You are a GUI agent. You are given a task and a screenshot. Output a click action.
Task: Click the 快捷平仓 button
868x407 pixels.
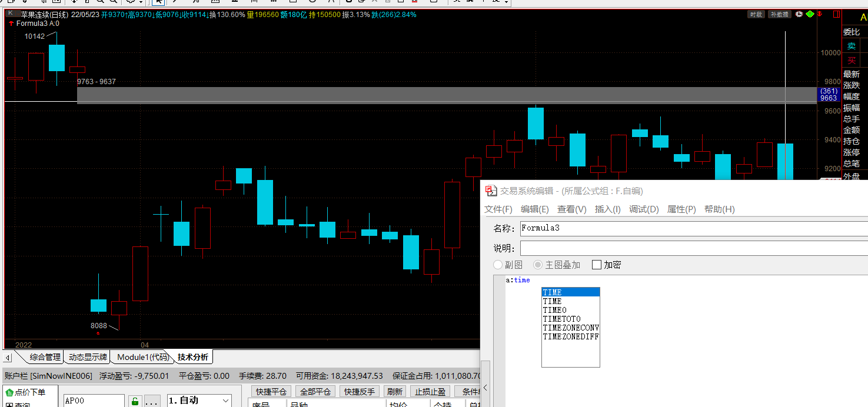272,392
